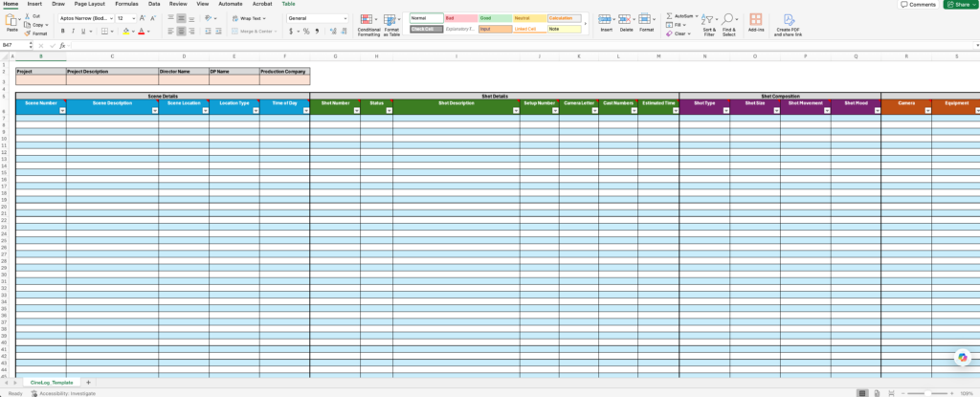
Task: Open the Formulas ribbon tab
Action: pyautogui.click(x=126, y=4)
